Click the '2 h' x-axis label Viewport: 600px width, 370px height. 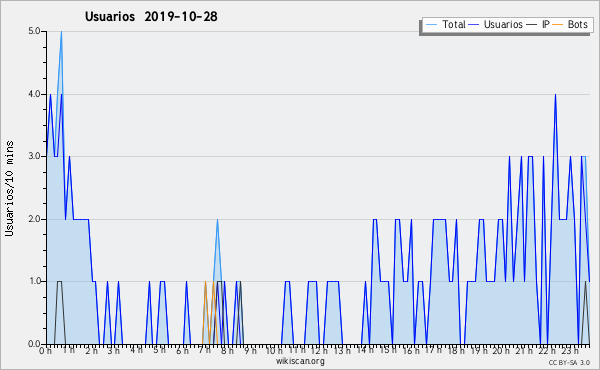(x=91, y=351)
